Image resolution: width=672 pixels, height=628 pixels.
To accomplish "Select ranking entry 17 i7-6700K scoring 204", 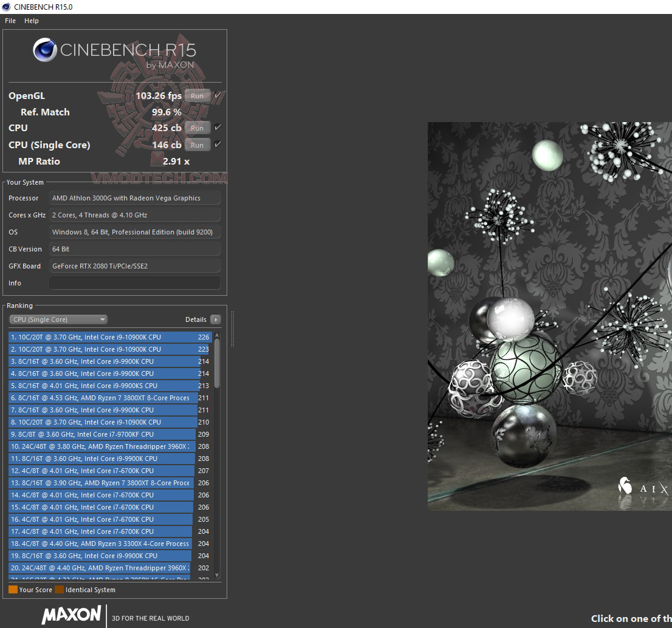I will (110, 531).
